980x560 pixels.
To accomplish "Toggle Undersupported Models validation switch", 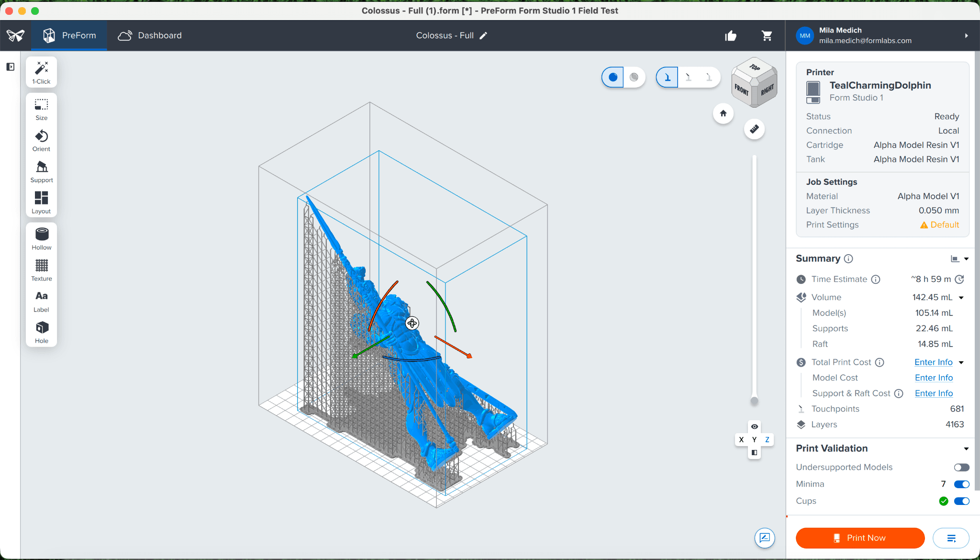I will (x=961, y=467).
